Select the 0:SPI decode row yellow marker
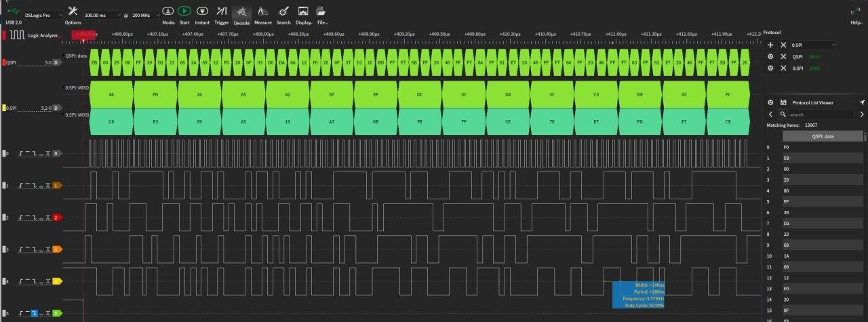The height and width of the screenshot is (322, 868). click(x=4, y=108)
